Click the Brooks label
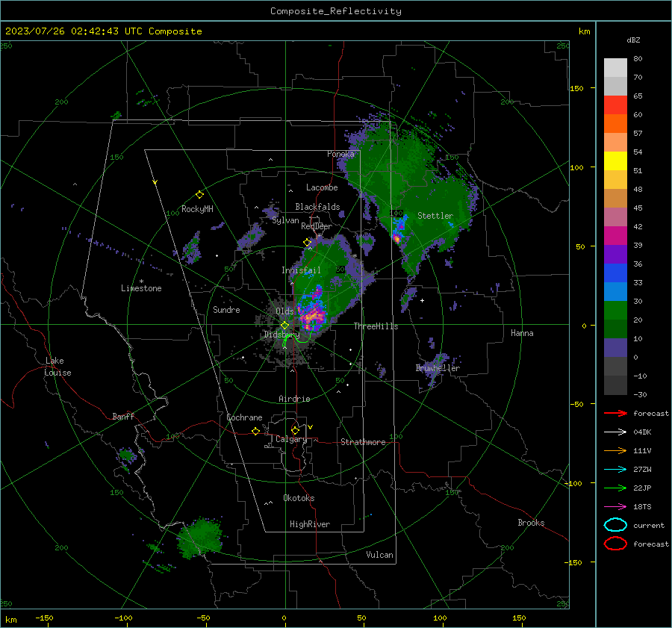The image size is (672, 628). pos(531,523)
